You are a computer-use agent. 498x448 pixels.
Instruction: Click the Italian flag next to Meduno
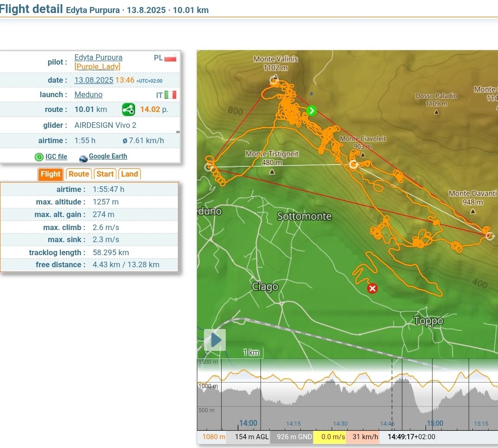click(x=170, y=95)
